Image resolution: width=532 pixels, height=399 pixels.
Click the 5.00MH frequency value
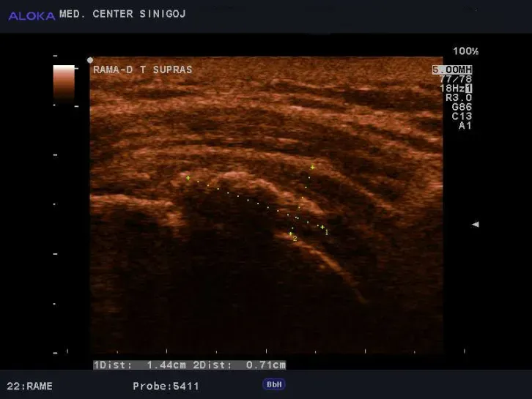click(452, 70)
